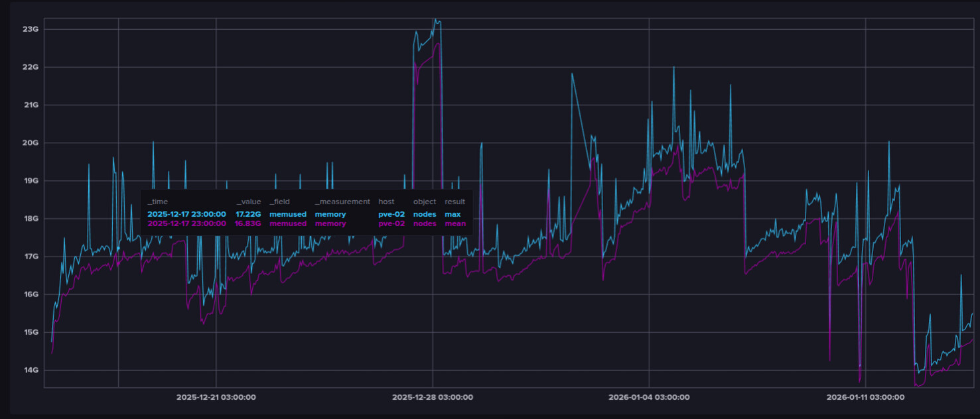Click the purple 'mean' result in tooltip
980x419 pixels.
tap(455, 223)
